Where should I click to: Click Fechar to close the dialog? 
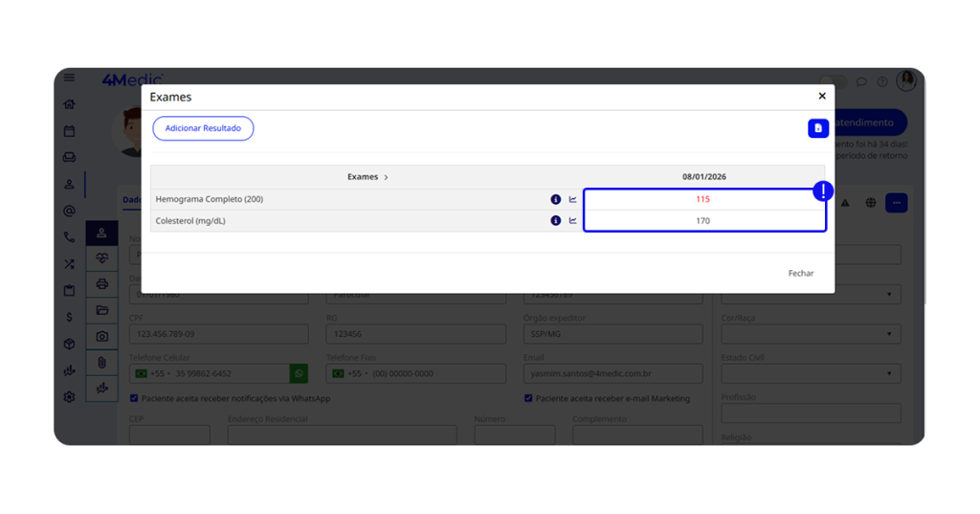[x=800, y=274]
